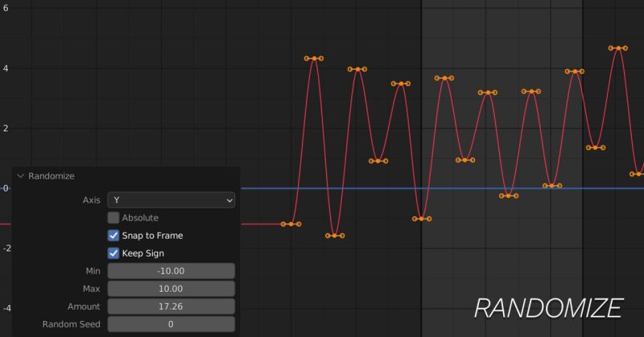Click the left handle of the first keyframe
This screenshot has height=337, width=644.
[x=283, y=224]
